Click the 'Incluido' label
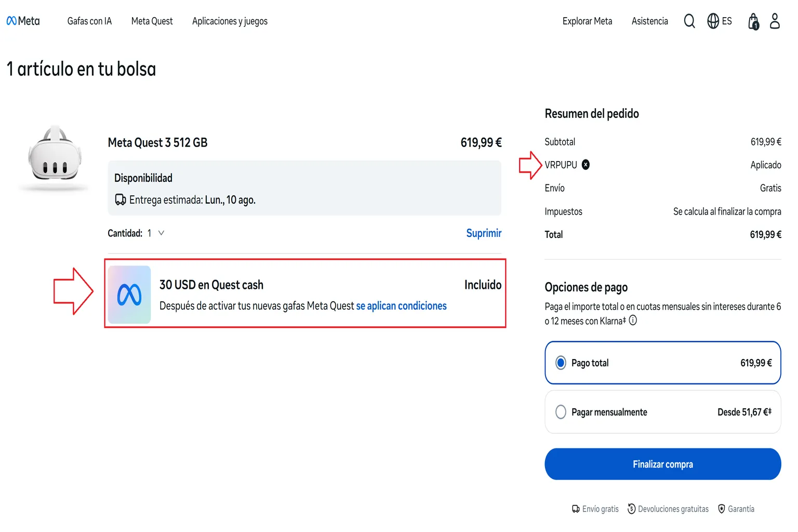Screen dimensions: 798x532 pos(483,285)
